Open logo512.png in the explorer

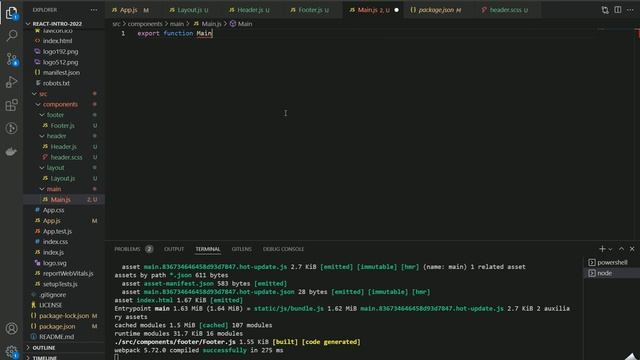(60, 62)
